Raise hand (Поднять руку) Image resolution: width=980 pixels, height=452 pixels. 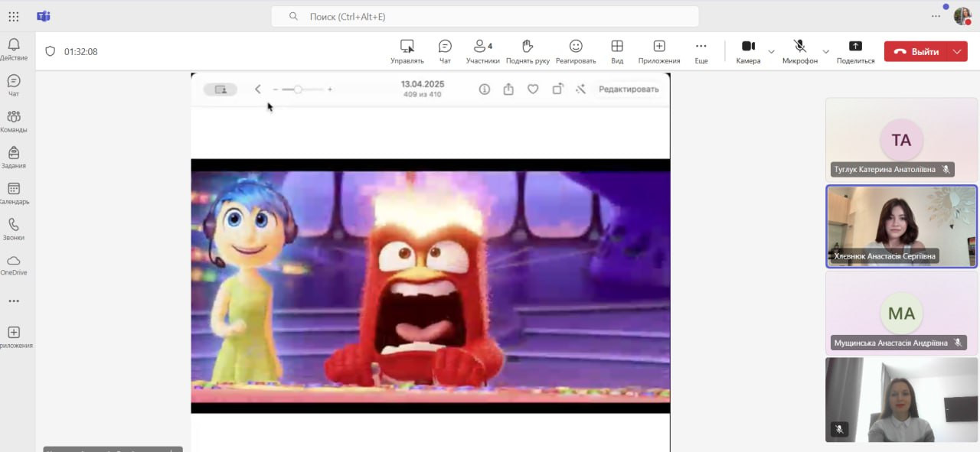coord(528,51)
